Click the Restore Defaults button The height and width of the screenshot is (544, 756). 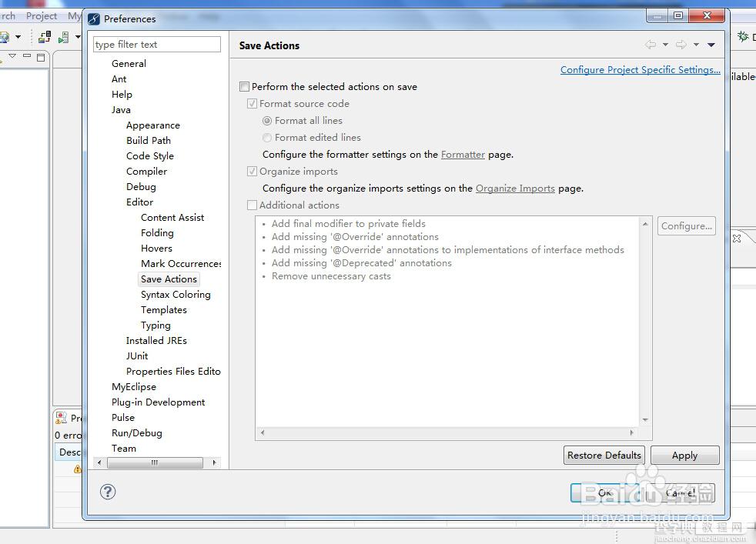(604, 456)
